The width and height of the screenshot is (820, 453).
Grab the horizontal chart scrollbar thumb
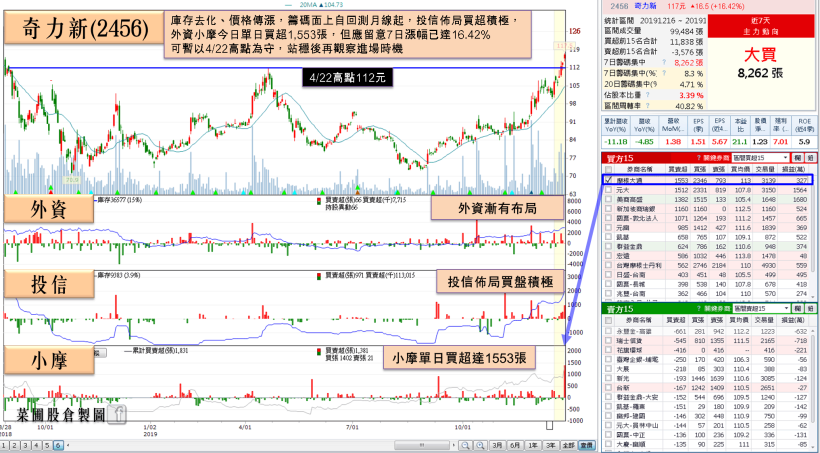point(420,445)
